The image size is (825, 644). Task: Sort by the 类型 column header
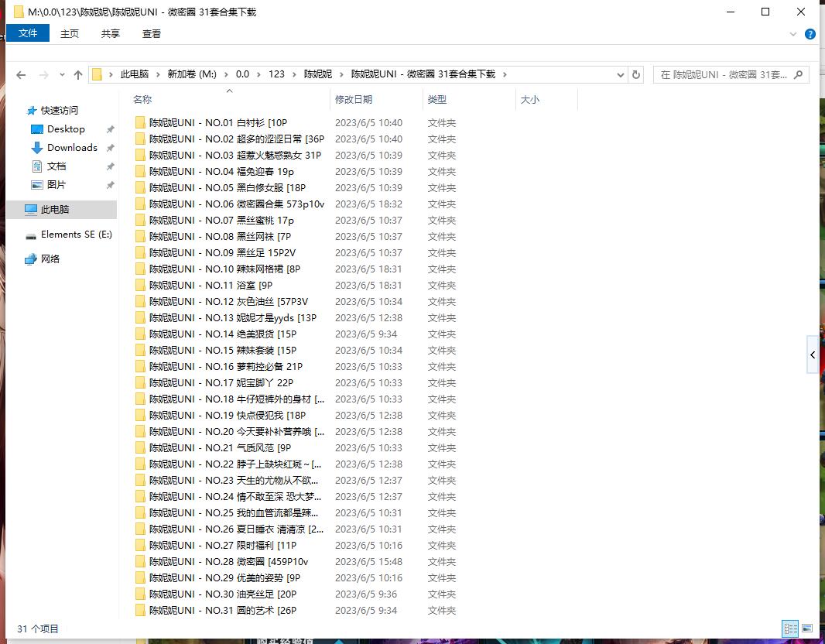(436, 99)
